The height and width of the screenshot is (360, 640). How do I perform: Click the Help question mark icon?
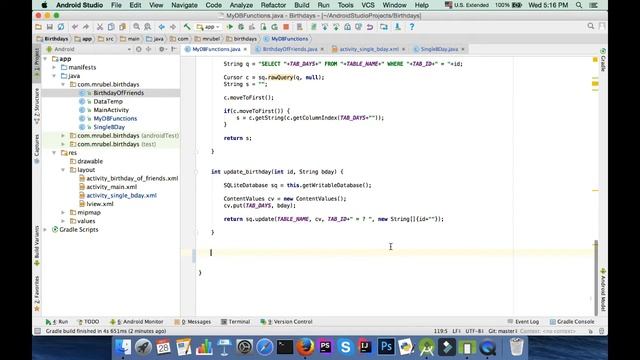tap(412, 27)
